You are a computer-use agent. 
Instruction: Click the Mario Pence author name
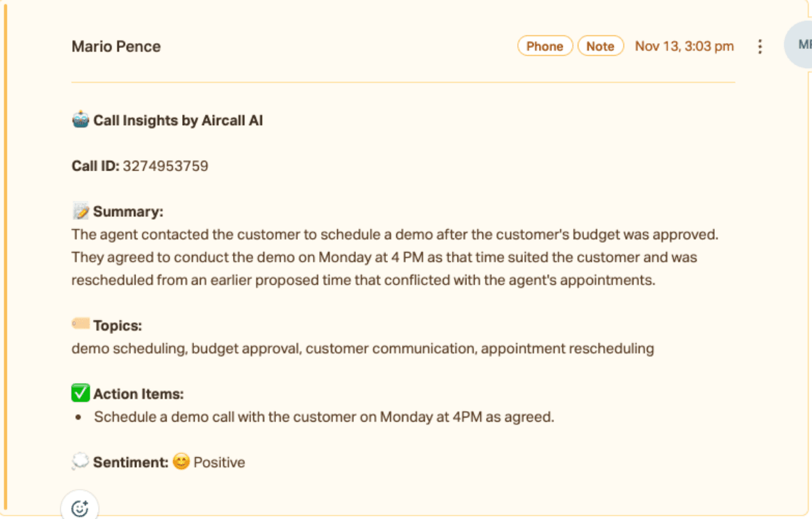pyautogui.click(x=116, y=47)
